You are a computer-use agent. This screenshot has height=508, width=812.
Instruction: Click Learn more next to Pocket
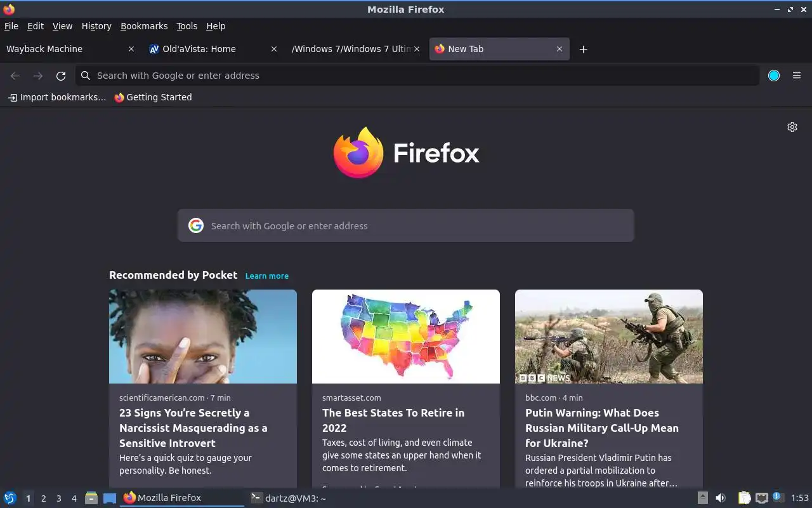[x=267, y=276]
